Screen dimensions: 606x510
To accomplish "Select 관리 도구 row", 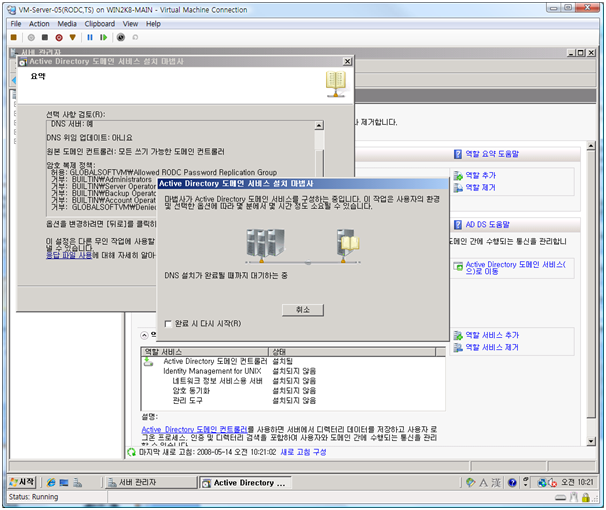I will [293, 401].
